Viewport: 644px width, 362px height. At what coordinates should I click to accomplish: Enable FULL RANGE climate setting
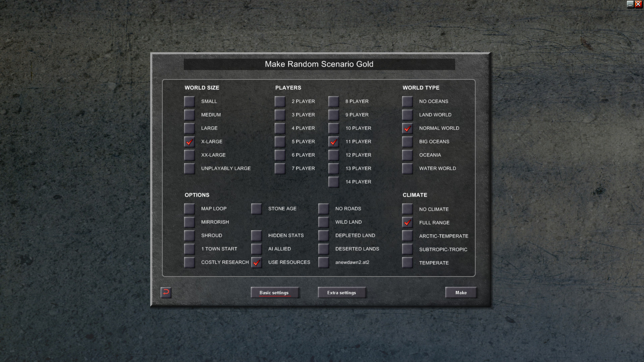407,222
